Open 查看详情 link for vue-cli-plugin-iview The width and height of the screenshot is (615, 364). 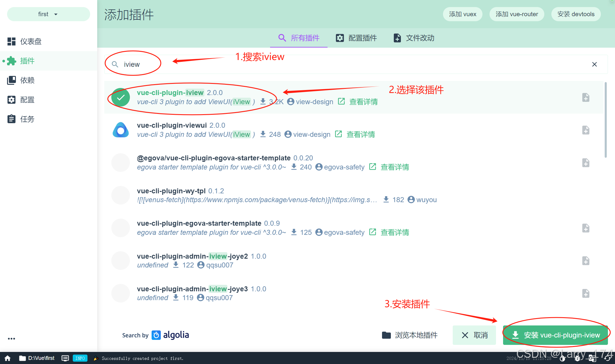click(x=363, y=102)
